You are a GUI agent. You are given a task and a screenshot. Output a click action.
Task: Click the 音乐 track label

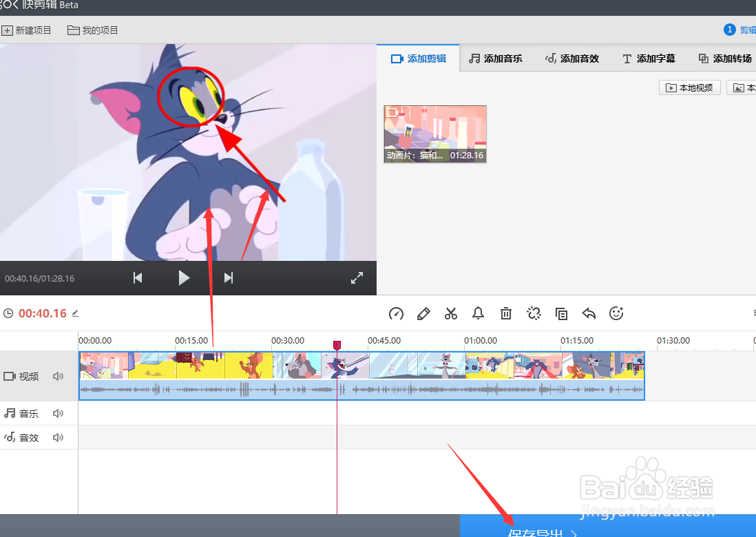point(28,414)
